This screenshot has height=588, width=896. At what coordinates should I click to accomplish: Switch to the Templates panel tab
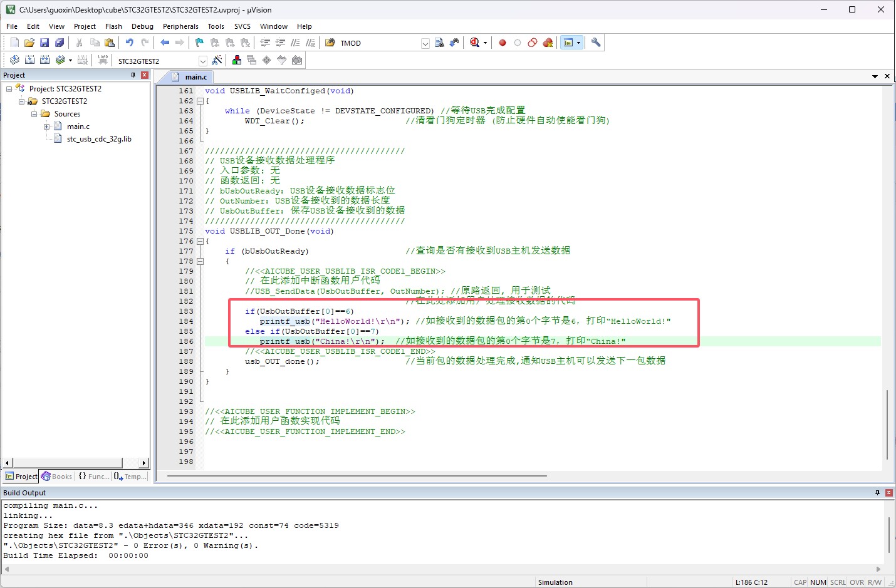130,477
